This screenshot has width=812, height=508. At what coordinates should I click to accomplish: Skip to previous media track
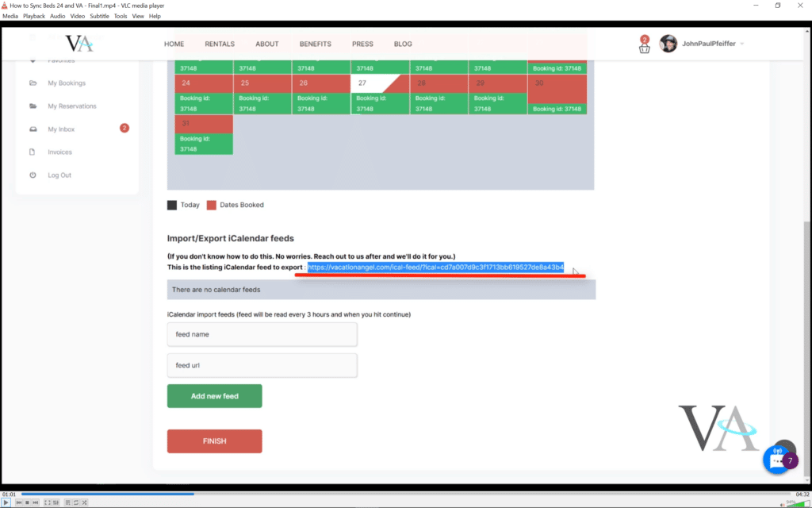[x=19, y=502]
